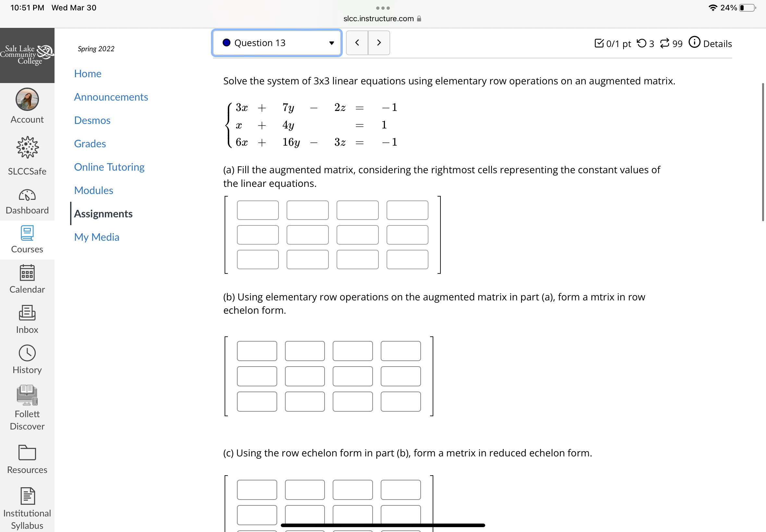Viewport: 766px width, 532px height.
Task: Click the Details info icon
Action: point(695,42)
